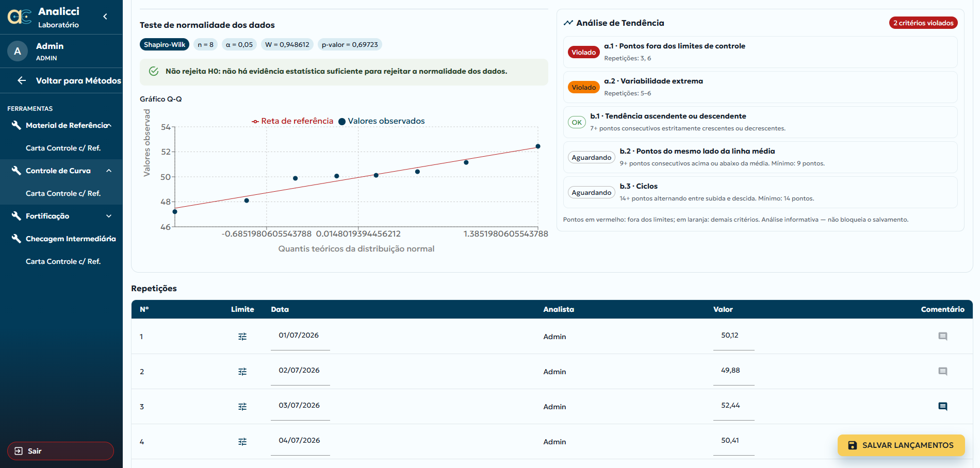Screen dimensions: 980x468
Task: Click the Analista column header
Action: (559, 309)
